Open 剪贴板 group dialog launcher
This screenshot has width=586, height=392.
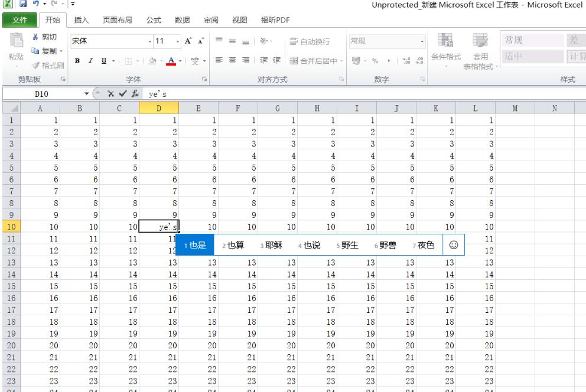(63, 79)
